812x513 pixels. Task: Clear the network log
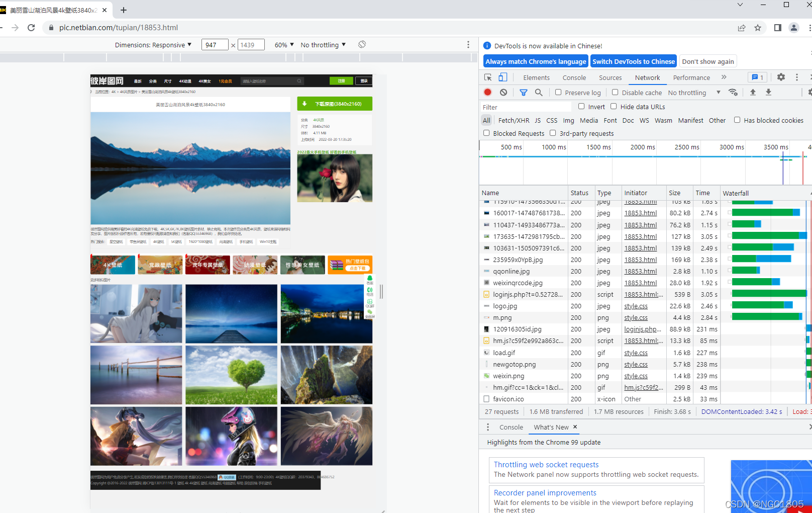coord(503,93)
